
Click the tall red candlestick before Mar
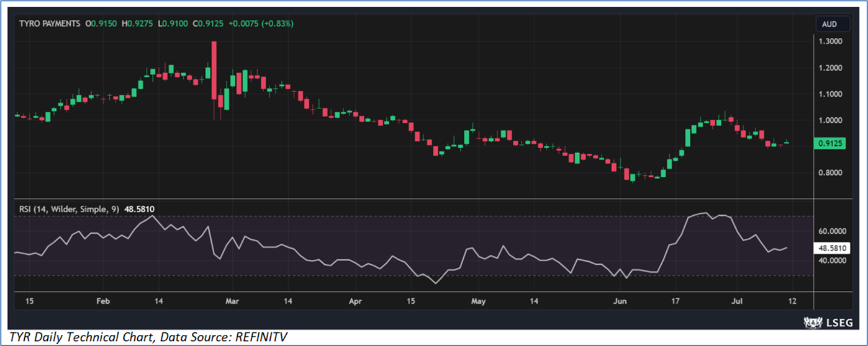[214, 70]
